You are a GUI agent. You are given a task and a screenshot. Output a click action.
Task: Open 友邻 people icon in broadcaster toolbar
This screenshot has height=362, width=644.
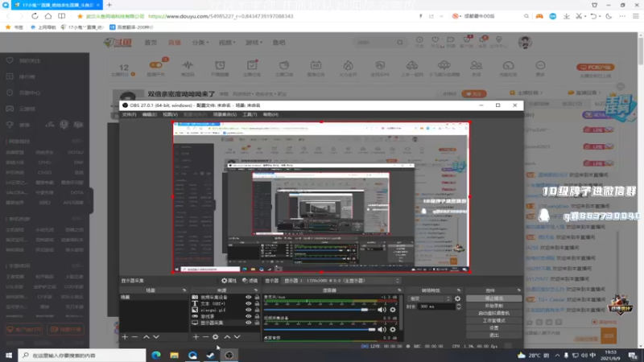(476, 65)
